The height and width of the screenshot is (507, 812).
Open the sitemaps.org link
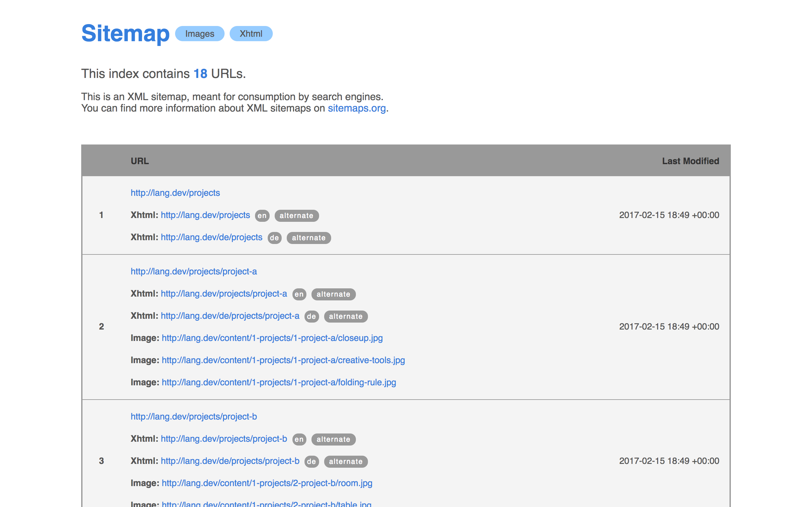tap(356, 108)
